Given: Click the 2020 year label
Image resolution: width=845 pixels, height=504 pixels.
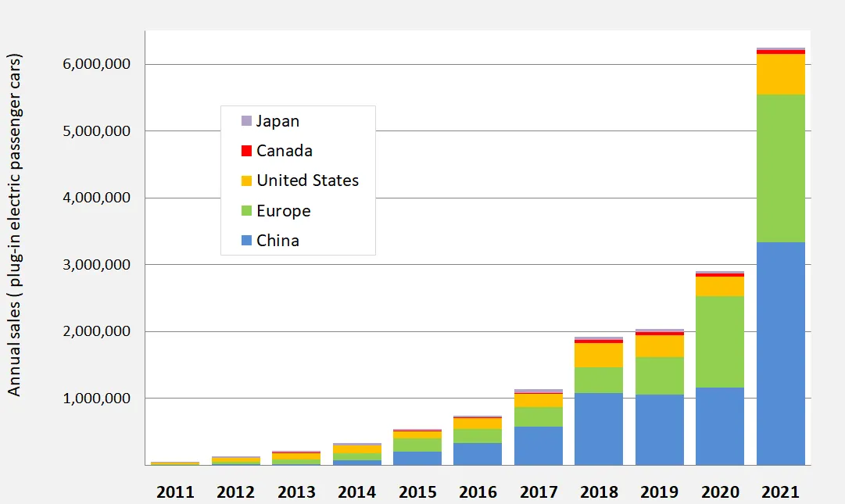Looking at the screenshot, I should (721, 491).
